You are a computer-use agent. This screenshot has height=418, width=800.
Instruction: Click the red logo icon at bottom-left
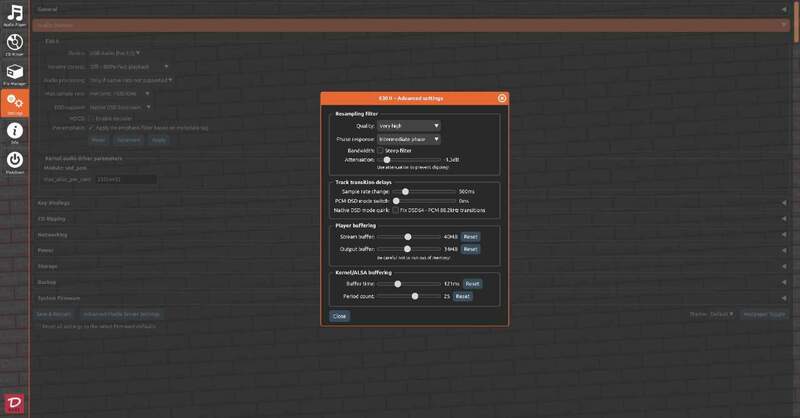tap(15, 404)
